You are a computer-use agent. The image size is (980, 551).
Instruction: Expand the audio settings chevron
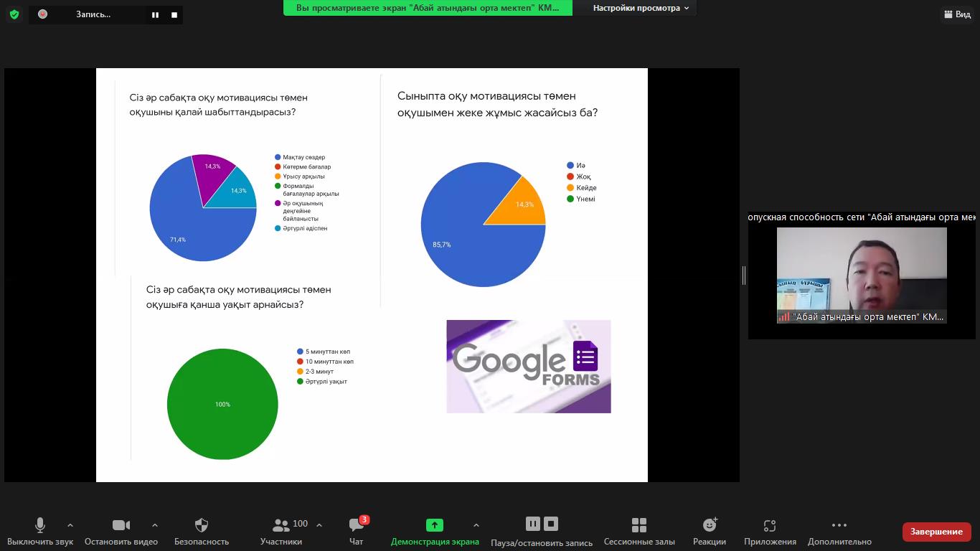click(x=70, y=525)
